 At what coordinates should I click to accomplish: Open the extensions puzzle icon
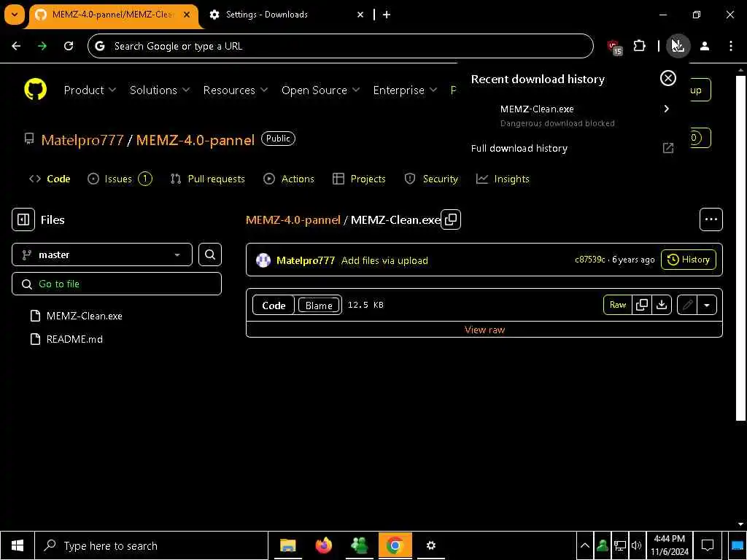click(639, 46)
